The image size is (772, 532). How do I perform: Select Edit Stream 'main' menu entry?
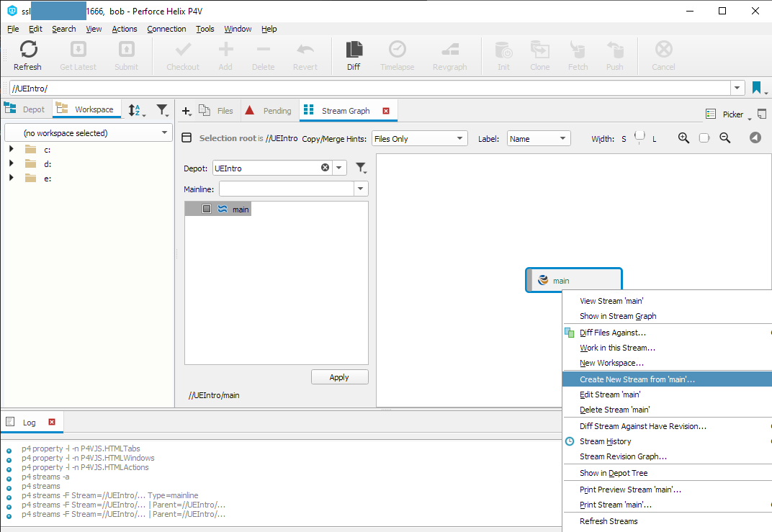(667, 395)
